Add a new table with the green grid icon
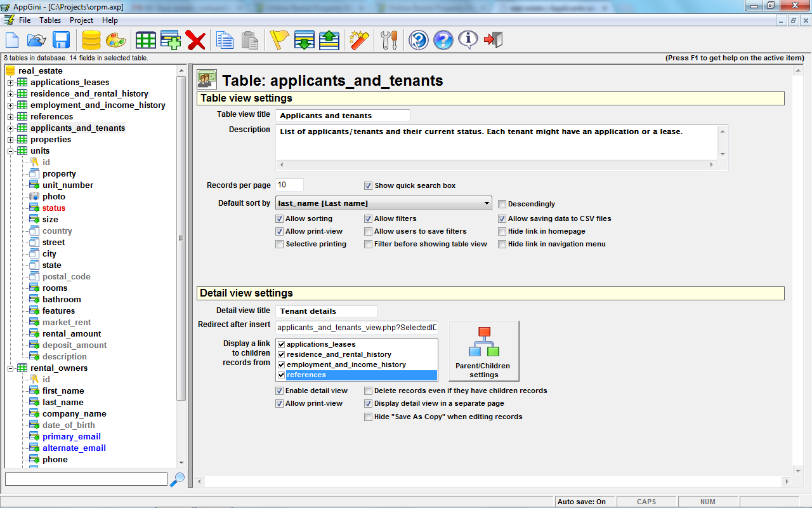812x508 pixels. tap(145, 39)
